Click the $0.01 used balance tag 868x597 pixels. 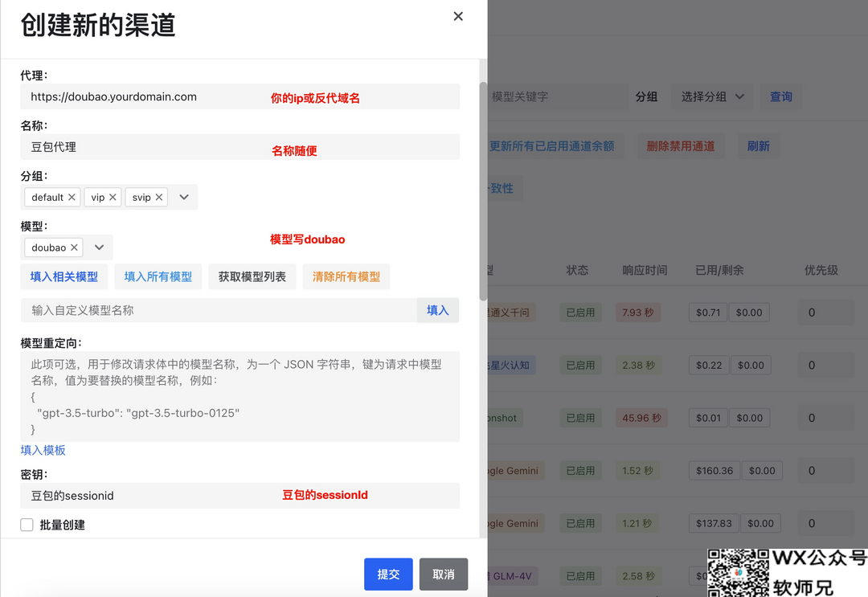click(709, 418)
